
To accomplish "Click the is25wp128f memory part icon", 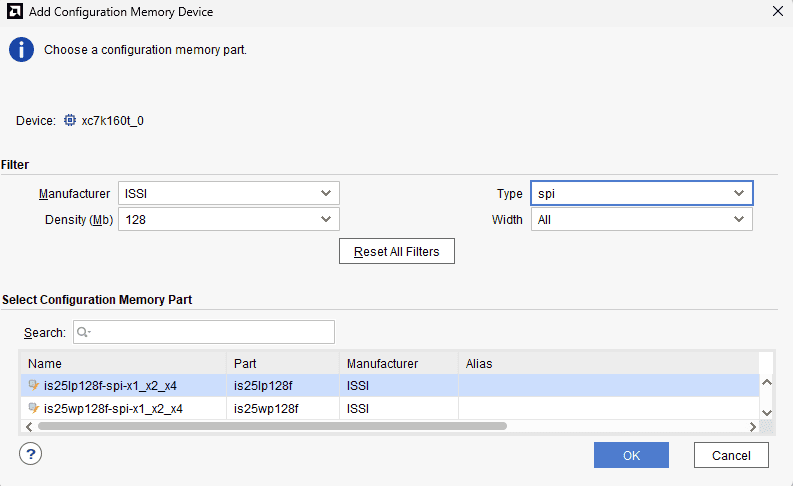I will pyautogui.click(x=34, y=408).
